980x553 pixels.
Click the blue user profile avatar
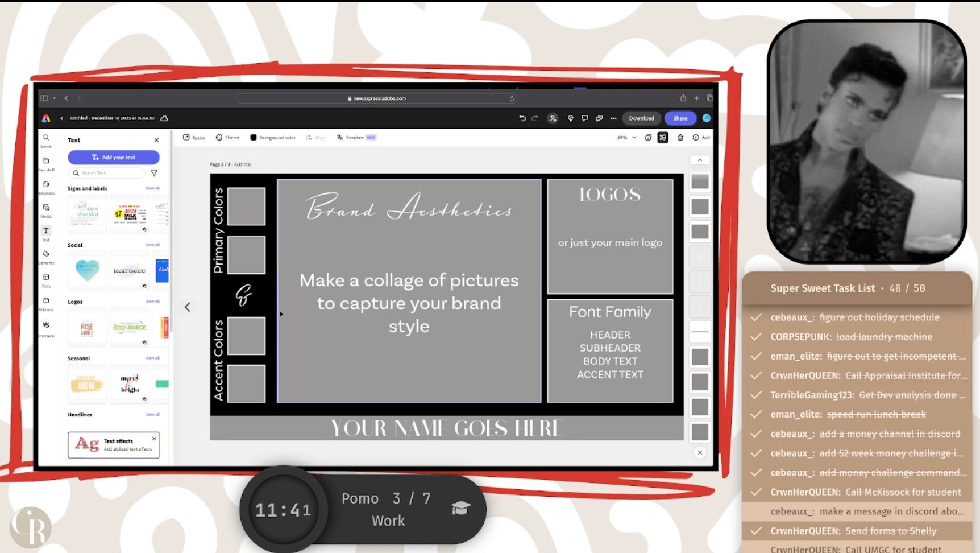[707, 118]
